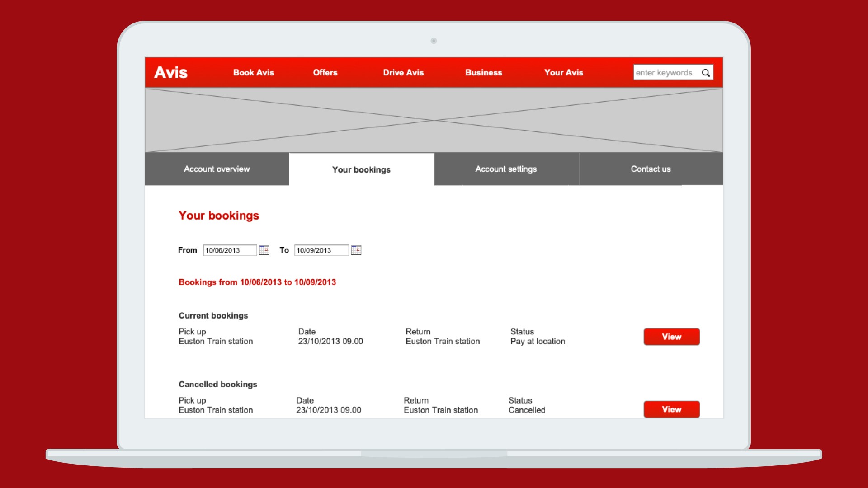
Task: Click the From date input field
Action: pos(229,250)
